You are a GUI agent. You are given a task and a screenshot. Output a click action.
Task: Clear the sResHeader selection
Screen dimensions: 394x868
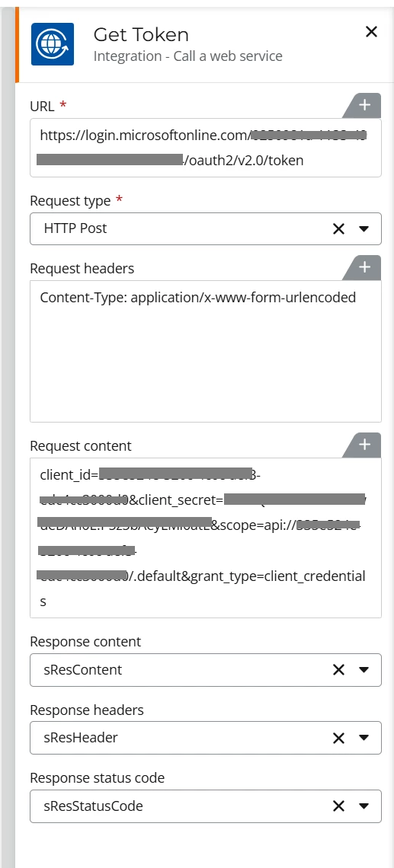(338, 738)
